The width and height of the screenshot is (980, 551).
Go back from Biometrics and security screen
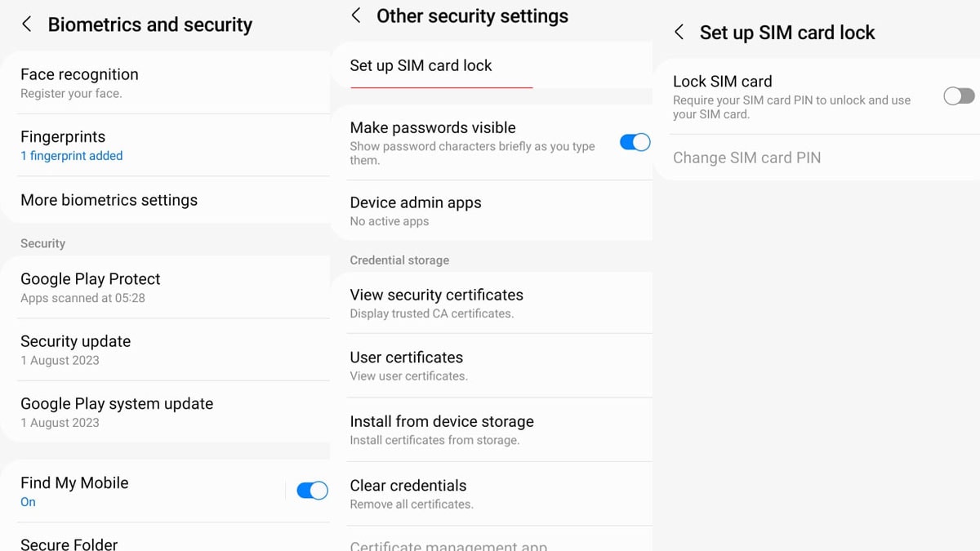27,24
